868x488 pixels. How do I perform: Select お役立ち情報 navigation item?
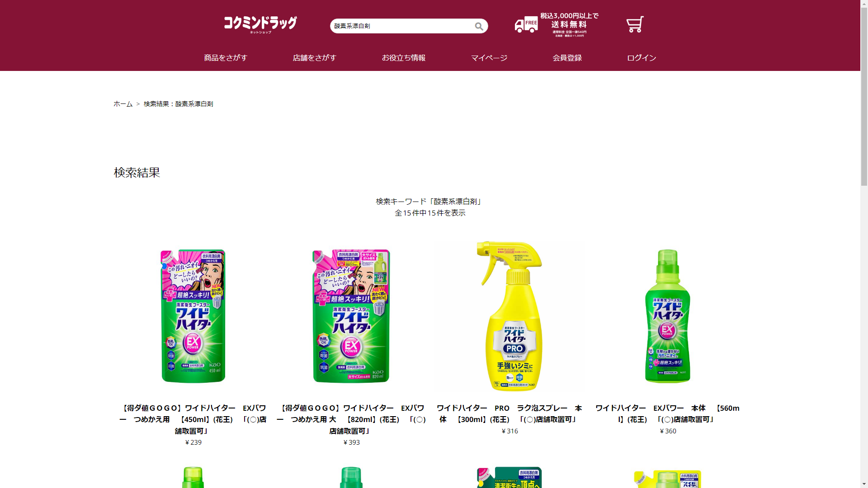[404, 58]
